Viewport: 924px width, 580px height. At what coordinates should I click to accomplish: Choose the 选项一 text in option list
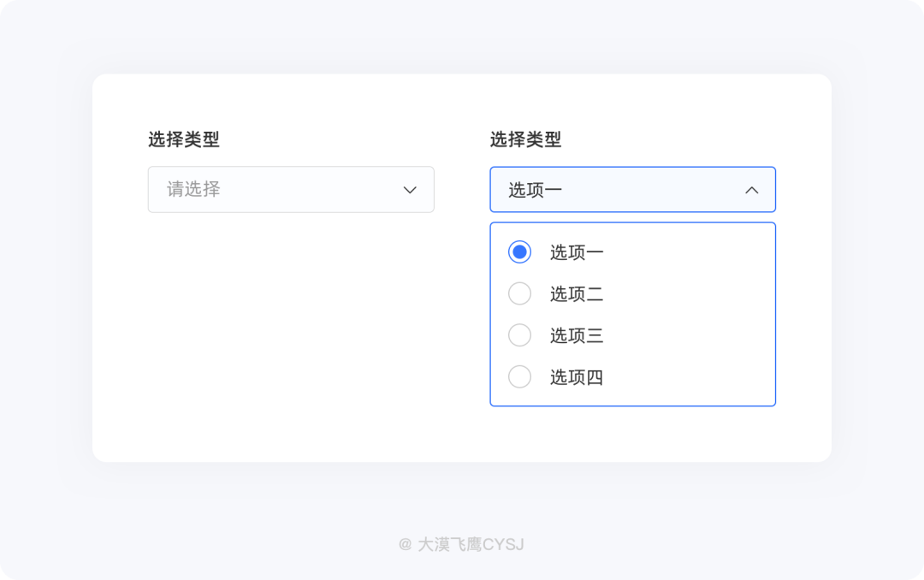[x=577, y=252]
